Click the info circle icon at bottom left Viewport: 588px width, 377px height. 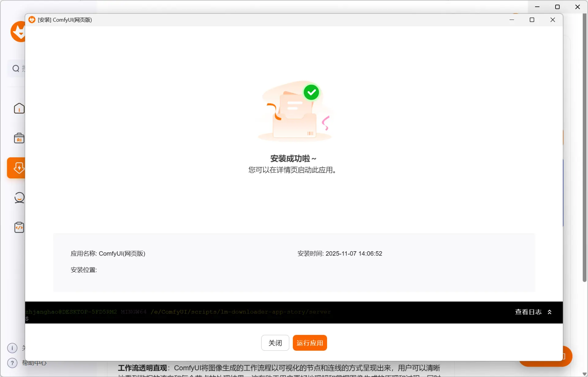[x=12, y=348]
